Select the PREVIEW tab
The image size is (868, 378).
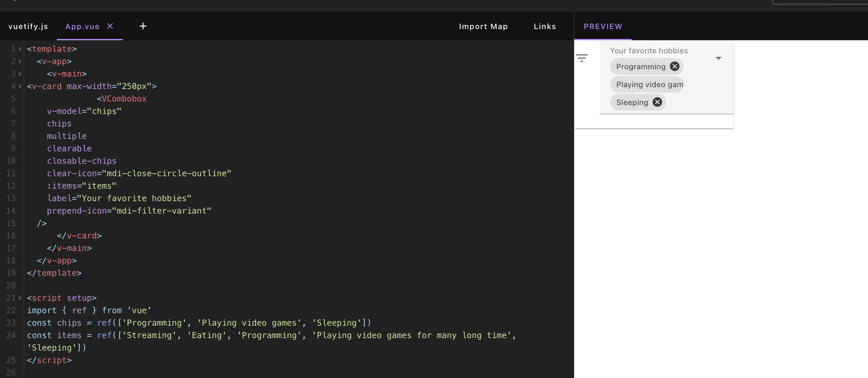[603, 26]
